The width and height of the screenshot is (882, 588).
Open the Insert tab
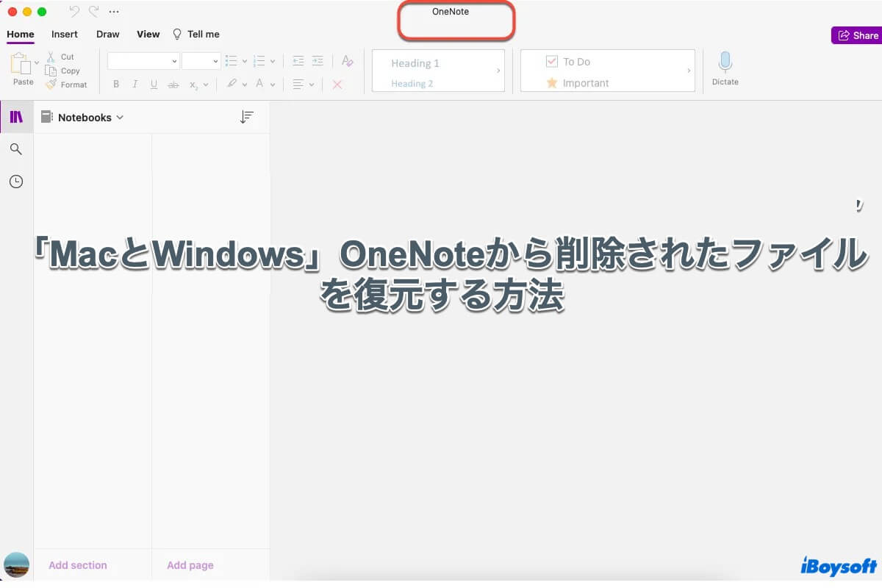click(x=65, y=34)
